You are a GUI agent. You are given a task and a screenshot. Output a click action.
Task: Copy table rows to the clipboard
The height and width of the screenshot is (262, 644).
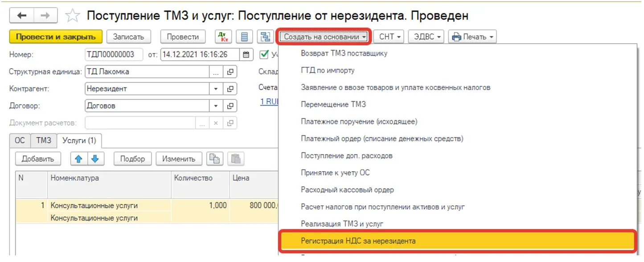(x=215, y=159)
